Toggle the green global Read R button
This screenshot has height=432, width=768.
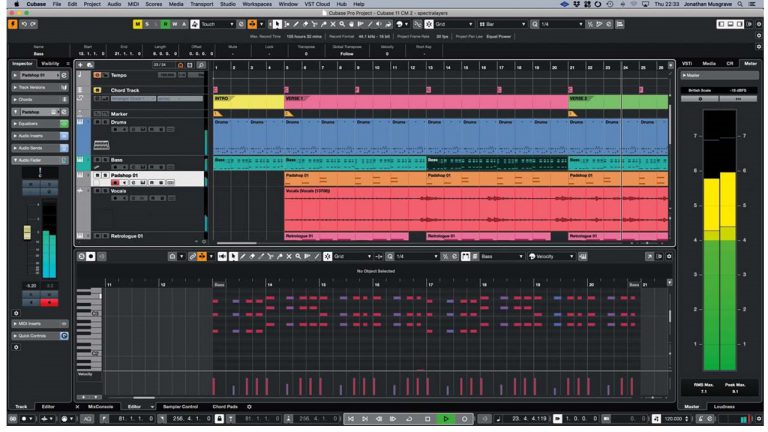166,24
